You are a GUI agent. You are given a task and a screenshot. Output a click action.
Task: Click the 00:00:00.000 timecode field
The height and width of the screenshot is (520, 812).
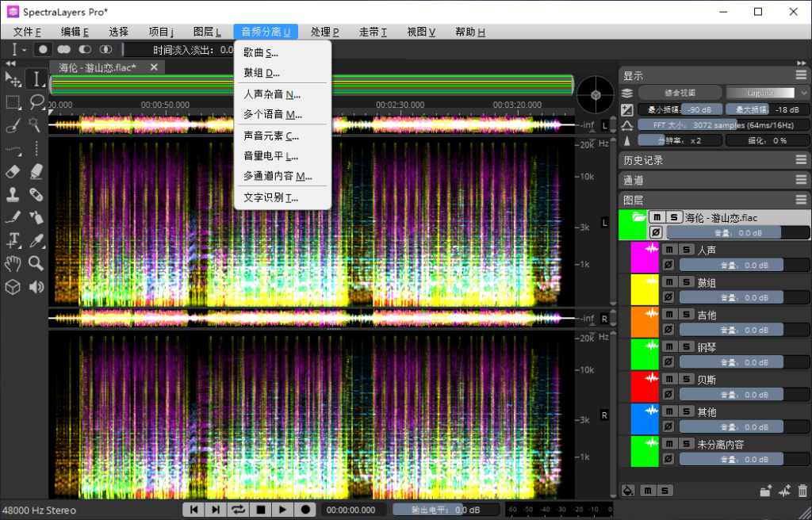click(x=353, y=510)
